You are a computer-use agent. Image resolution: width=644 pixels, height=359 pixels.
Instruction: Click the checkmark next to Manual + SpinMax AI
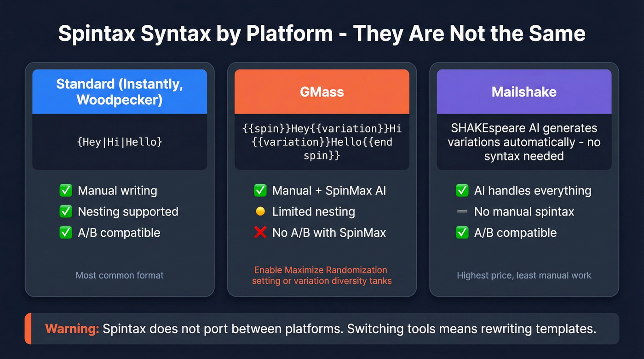(261, 190)
